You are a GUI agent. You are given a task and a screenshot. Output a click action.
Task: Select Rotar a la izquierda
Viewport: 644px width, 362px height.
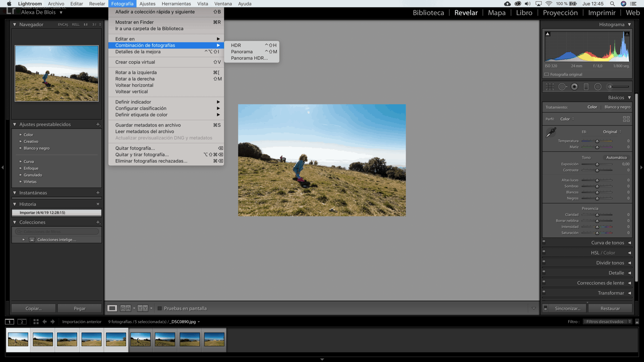166,72
